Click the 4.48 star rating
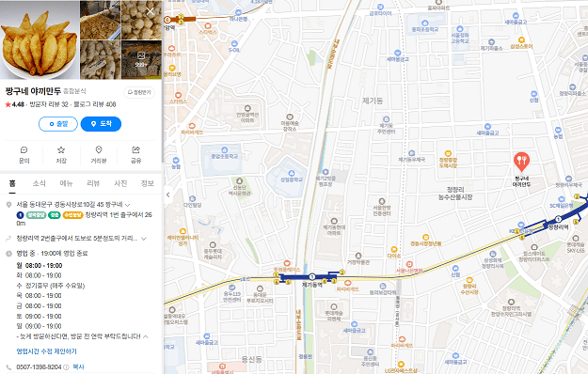Viewport: 588px width, 374px height. pyautogui.click(x=15, y=104)
